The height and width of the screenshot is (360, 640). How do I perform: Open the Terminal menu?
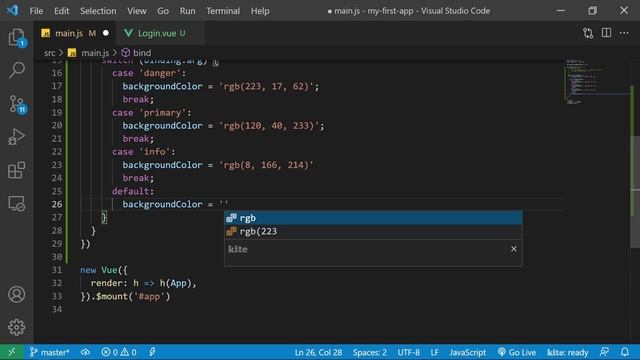pyautogui.click(x=223, y=11)
